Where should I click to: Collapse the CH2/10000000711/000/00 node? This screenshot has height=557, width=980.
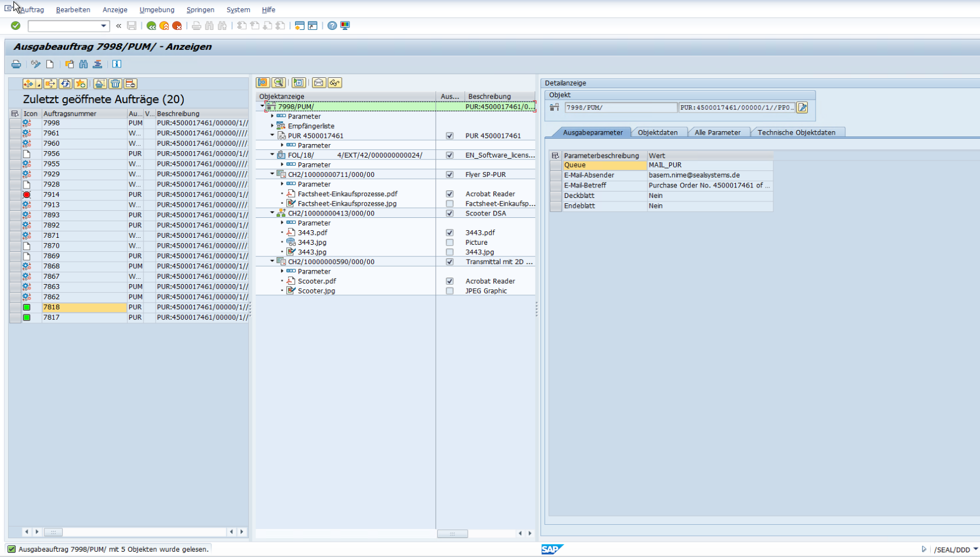click(x=272, y=174)
